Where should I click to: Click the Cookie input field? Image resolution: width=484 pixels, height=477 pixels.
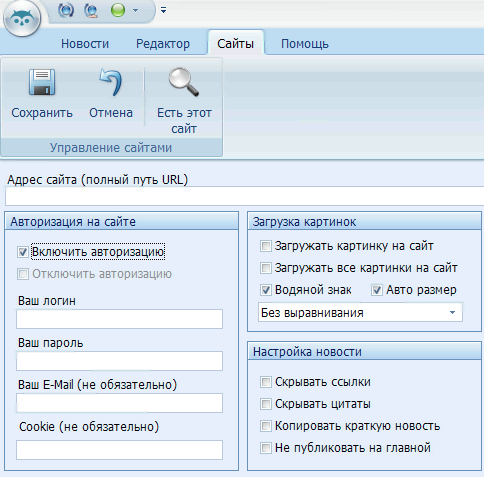(x=119, y=450)
